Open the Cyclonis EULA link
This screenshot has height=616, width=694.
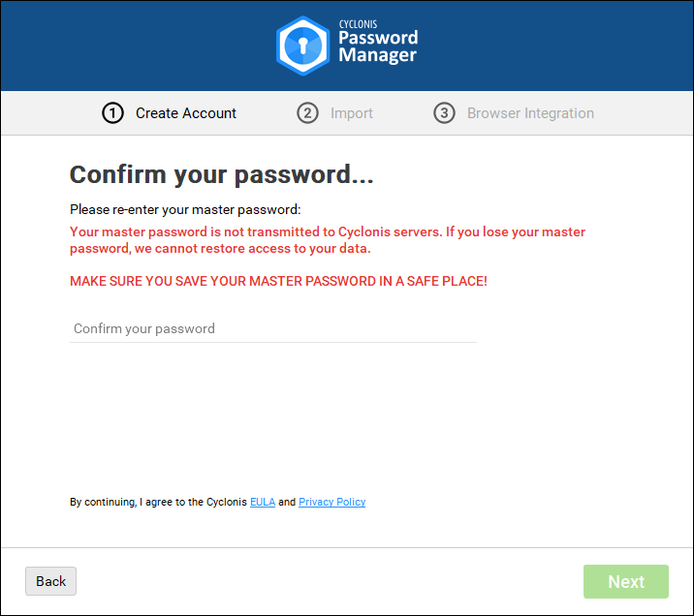(x=263, y=502)
